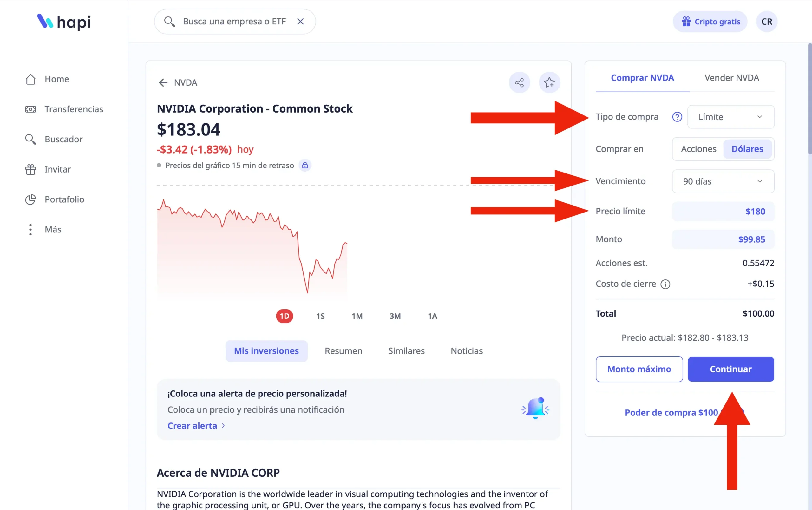This screenshot has width=812, height=510.
Task: Click the share icon button
Action: click(x=519, y=82)
